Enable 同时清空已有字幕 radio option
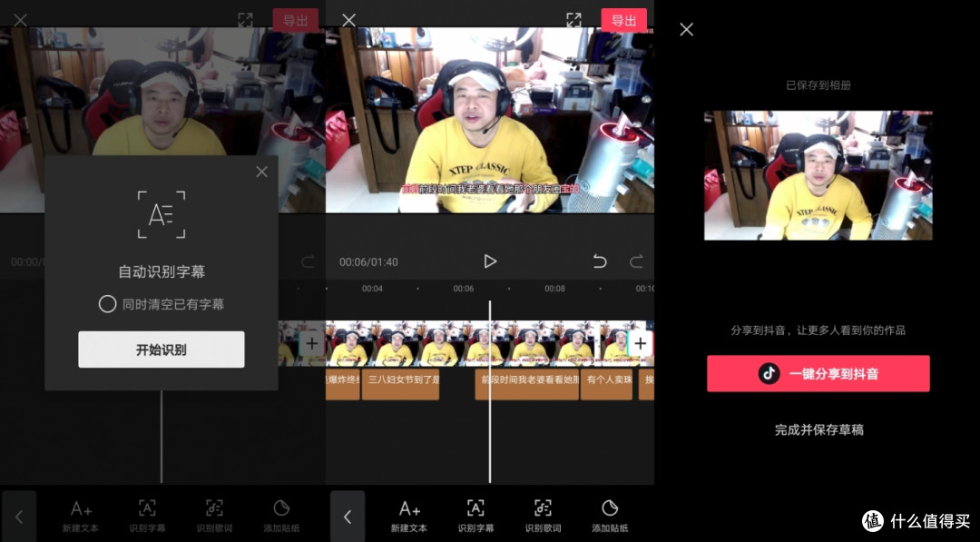The height and width of the screenshot is (542, 980). 107,304
